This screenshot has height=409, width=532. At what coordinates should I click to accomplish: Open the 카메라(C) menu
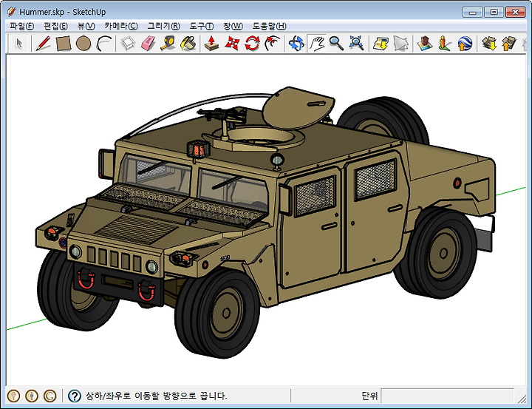click(x=121, y=26)
